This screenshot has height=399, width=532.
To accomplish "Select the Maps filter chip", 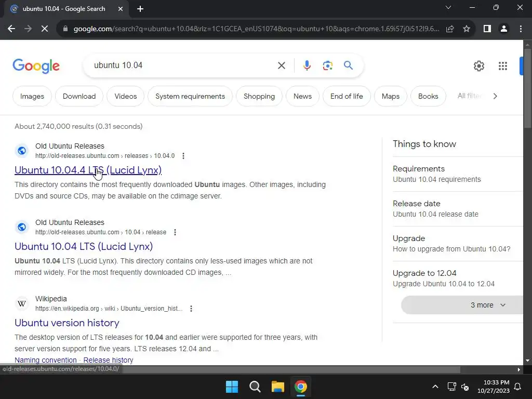I will (391, 96).
